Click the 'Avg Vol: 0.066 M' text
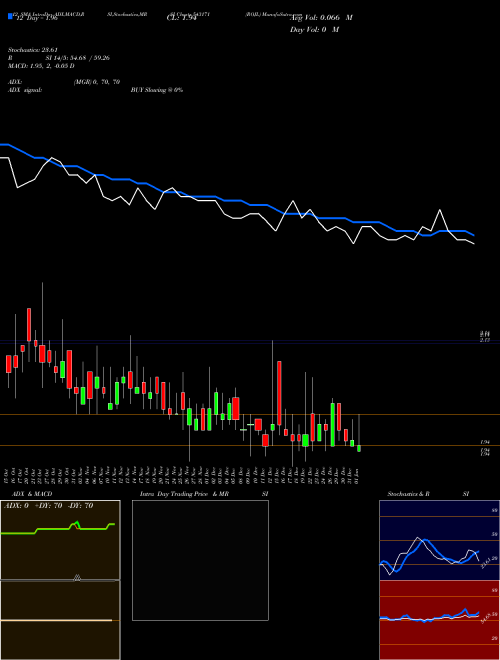The height and width of the screenshot is (660, 500). 321,18
